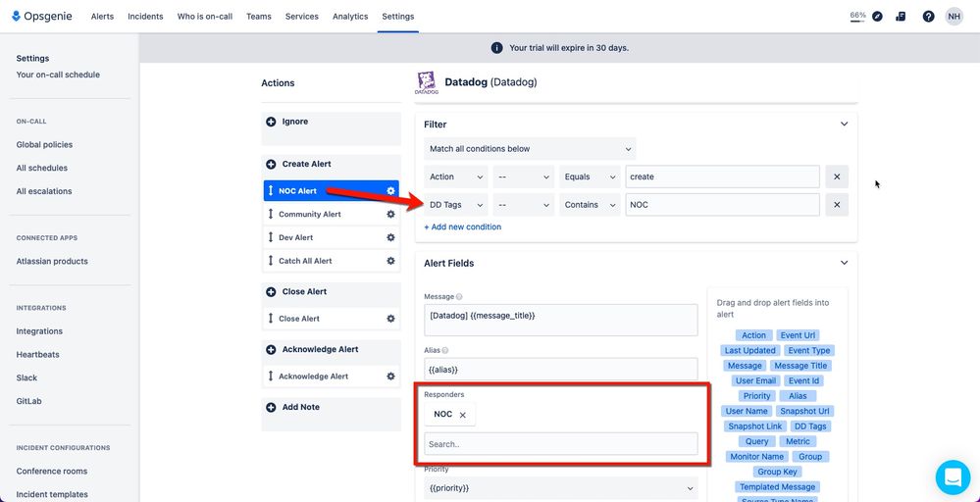Collapse the Filter section

pos(844,125)
